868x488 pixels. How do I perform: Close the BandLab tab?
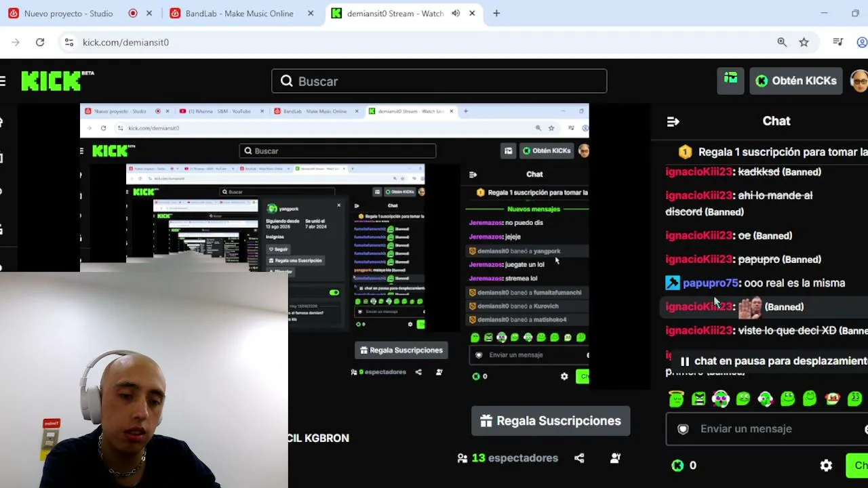click(311, 14)
